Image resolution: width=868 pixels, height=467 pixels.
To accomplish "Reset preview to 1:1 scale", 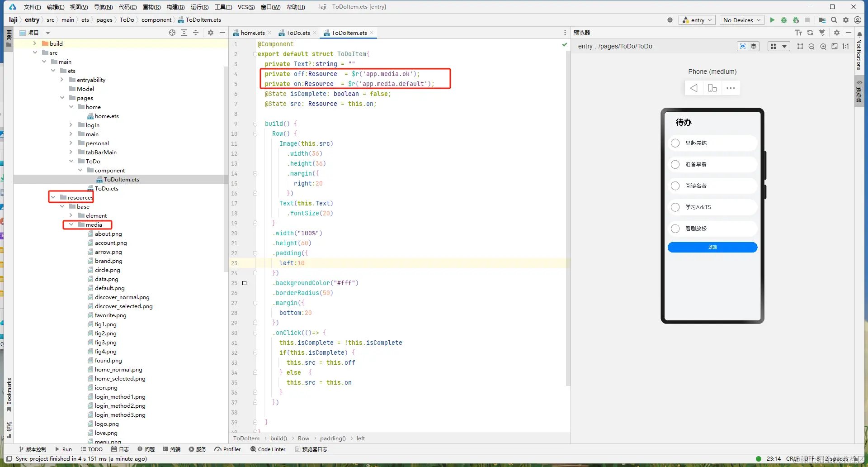I will tap(845, 46).
